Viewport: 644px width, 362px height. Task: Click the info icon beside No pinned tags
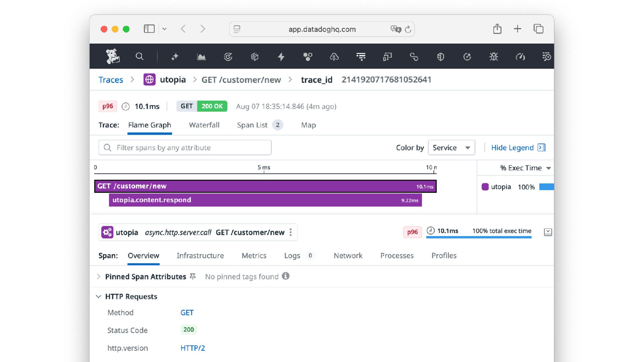pyautogui.click(x=285, y=276)
